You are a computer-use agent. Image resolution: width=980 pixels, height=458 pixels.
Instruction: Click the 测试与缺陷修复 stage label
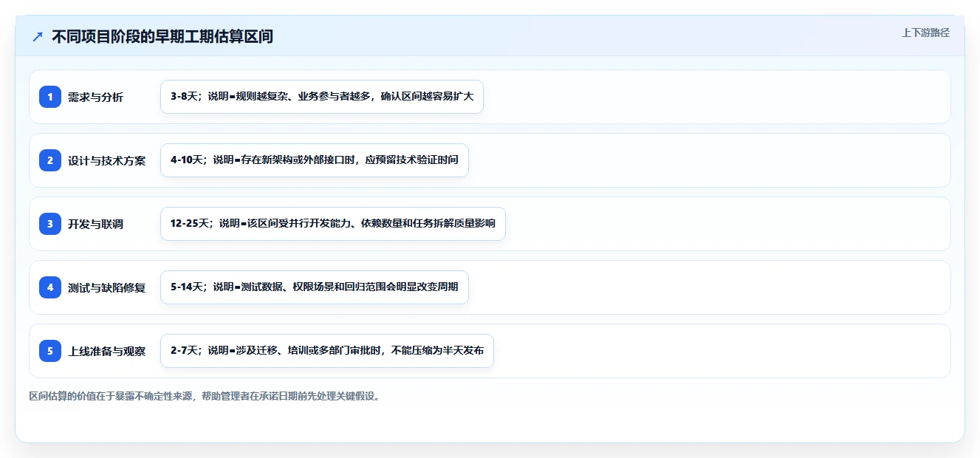click(107, 288)
